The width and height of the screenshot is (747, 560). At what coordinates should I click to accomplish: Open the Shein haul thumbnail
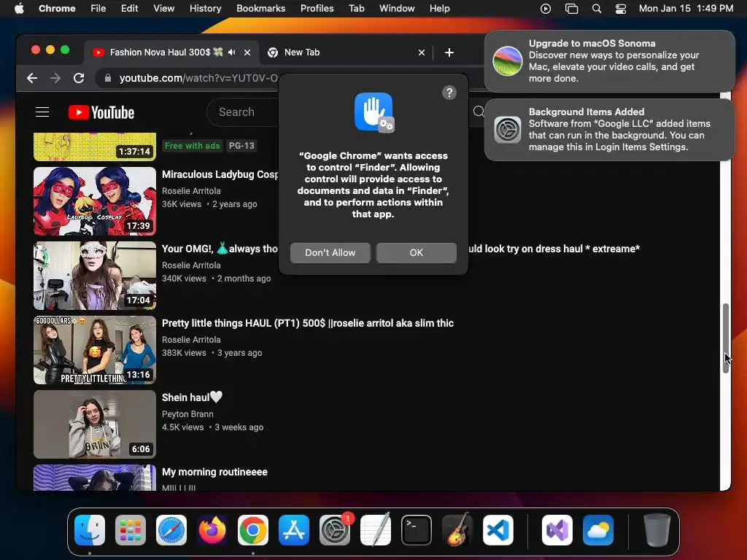(x=95, y=424)
